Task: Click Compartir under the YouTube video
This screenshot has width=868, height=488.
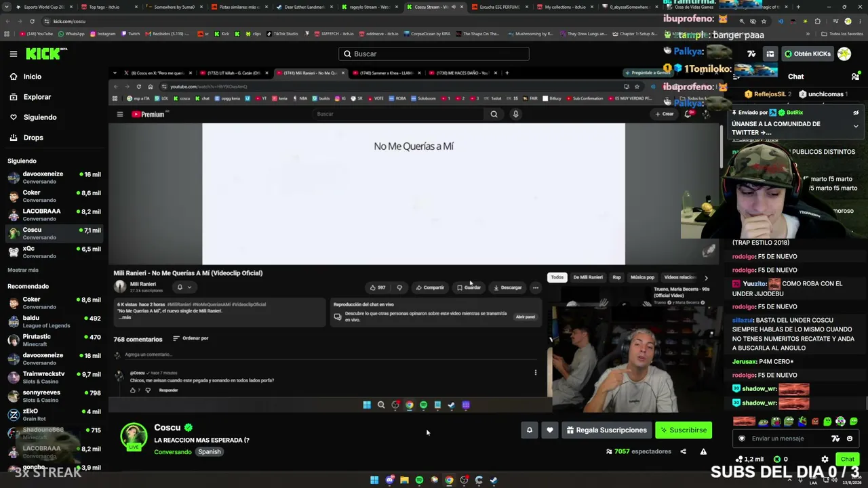Action: (x=430, y=287)
